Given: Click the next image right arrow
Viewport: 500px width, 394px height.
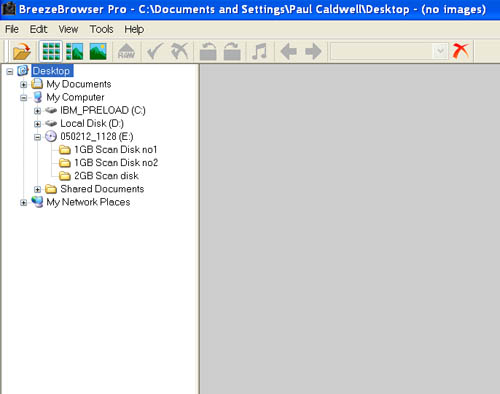Looking at the screenshot, I should [313, 51].
